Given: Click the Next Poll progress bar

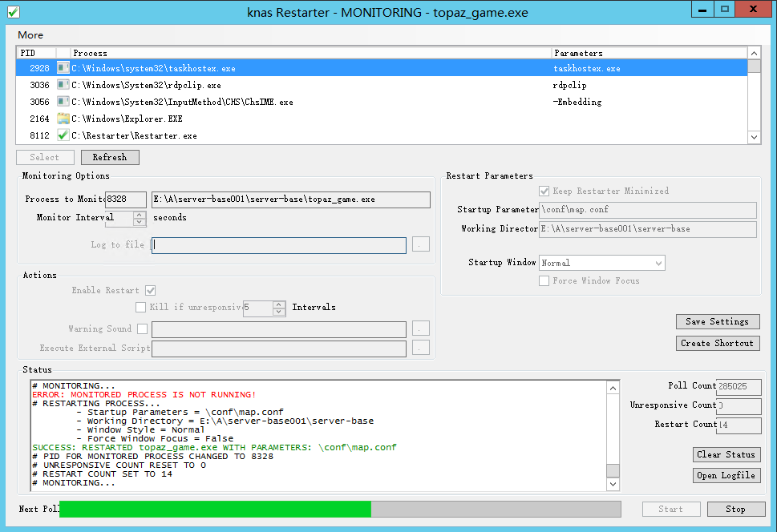Looking at the screenshot, I should tap(340, 509).
